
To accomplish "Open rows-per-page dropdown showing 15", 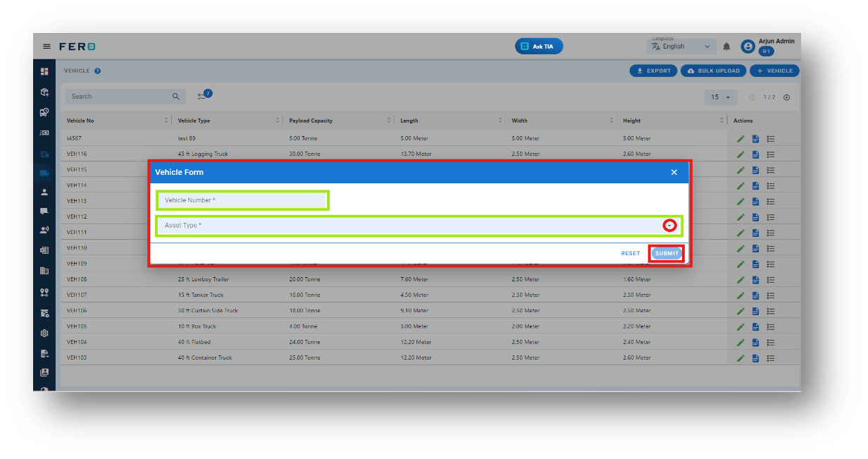I will pyautogui.click(x=721, y=97).
